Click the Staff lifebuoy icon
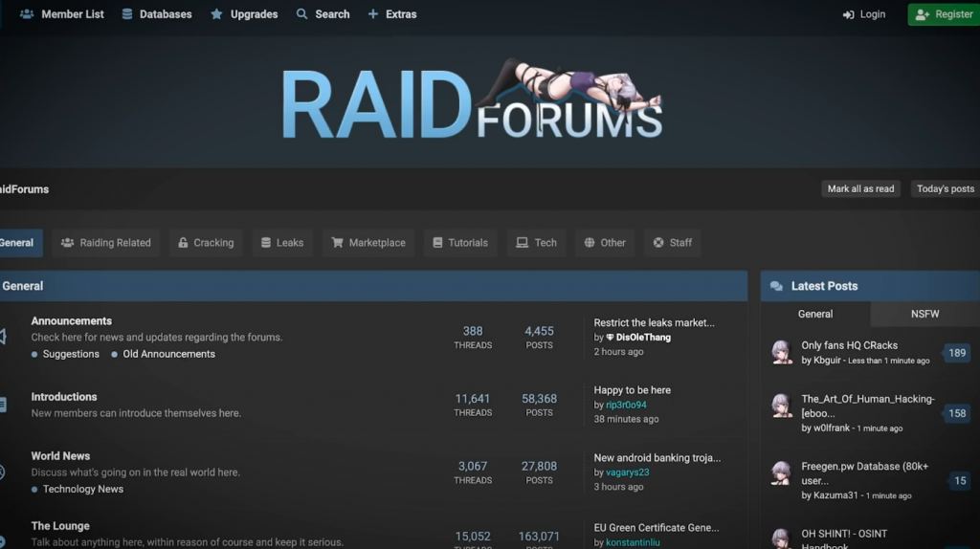This screenshot has width=980, height=549. click(658, 242)
